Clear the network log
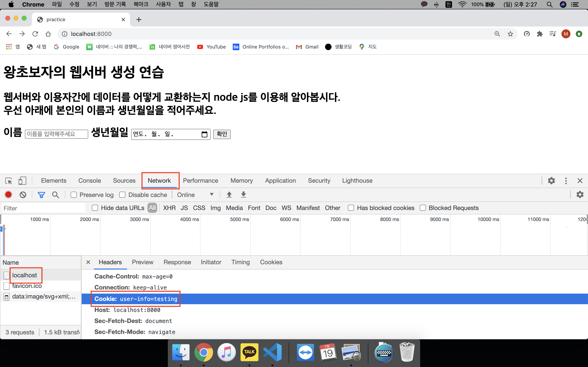Viewport: 588px width, 367px height. coord(23,195)
